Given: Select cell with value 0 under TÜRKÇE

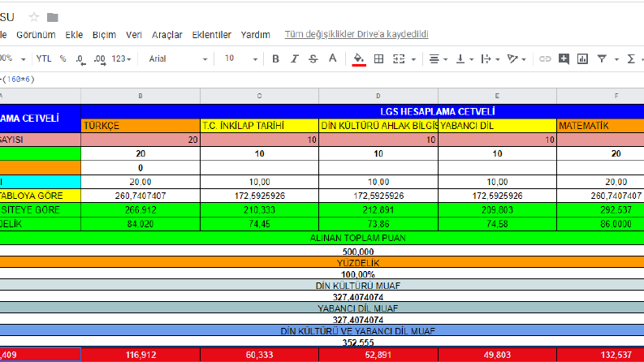Looking at the screenshot, I should coord(140,168).
